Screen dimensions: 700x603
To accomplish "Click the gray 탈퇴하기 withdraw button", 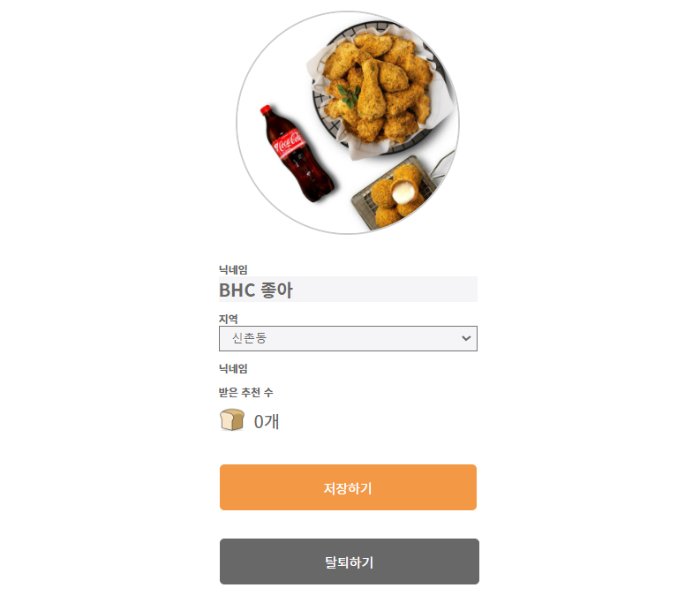I will coord(349,562).
